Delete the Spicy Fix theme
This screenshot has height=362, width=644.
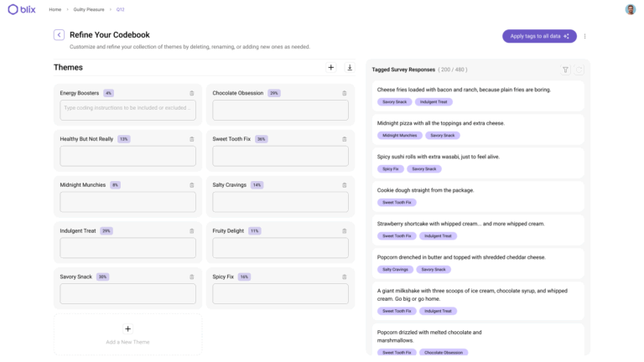pyautogui.click(x=344, y=277)
